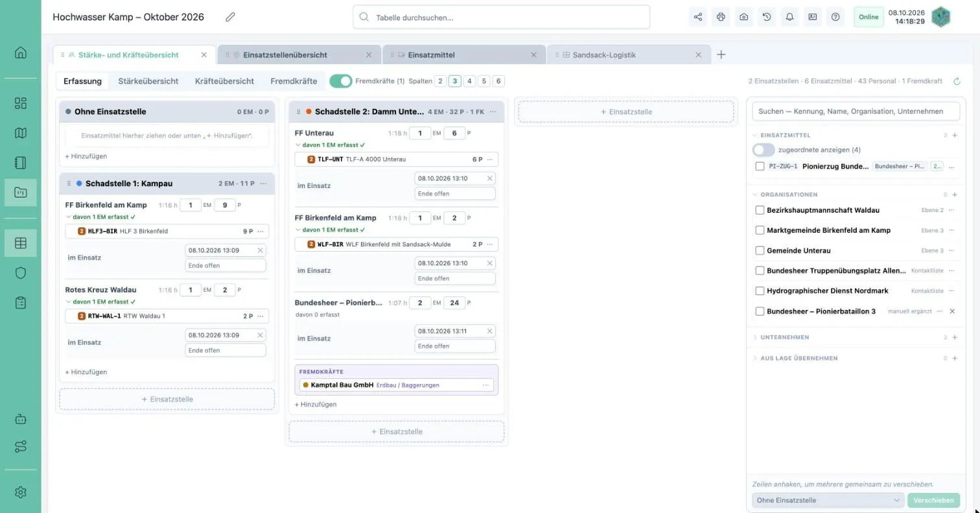
Task: Expand the Unternehmen section
Action: click(755, 337)
